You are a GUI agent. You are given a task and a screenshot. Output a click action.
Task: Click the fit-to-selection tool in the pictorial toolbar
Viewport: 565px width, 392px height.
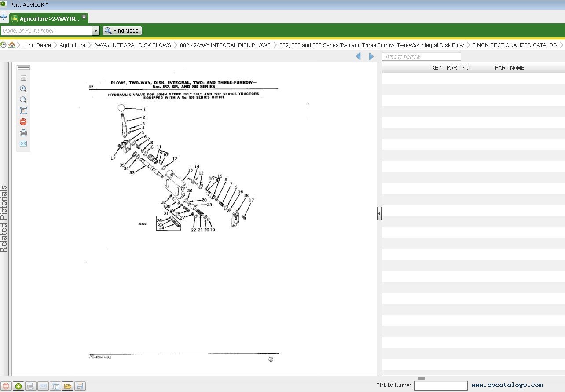click(23, 110)
